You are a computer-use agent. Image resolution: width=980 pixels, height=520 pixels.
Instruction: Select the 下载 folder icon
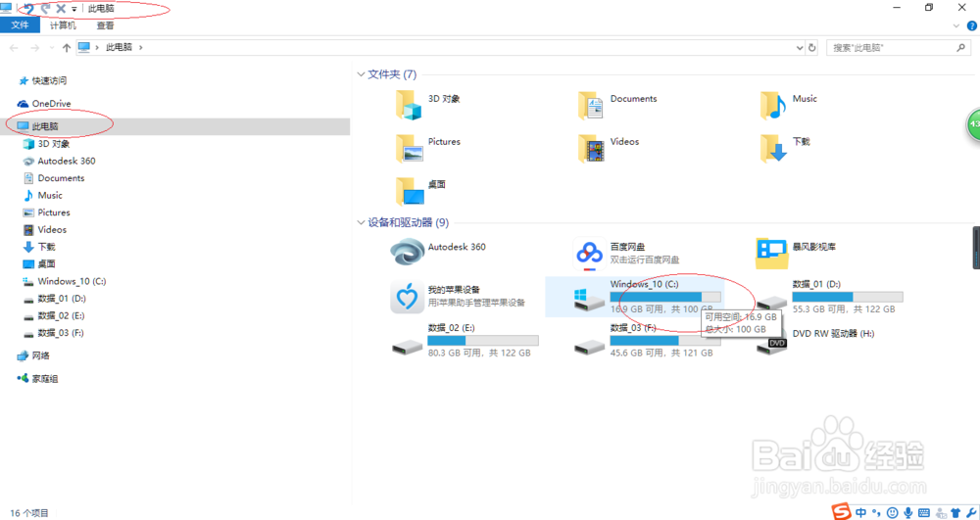point(773,148)
